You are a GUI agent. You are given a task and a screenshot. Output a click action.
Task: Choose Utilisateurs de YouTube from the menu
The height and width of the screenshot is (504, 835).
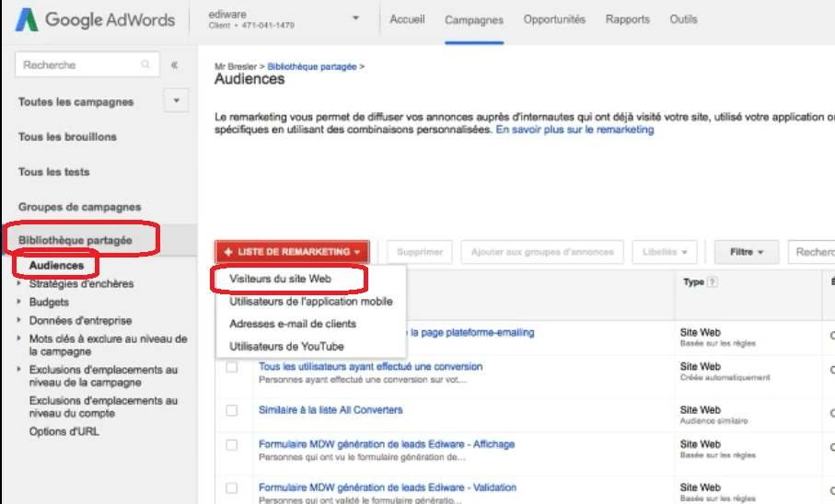(x=286, y=346)
